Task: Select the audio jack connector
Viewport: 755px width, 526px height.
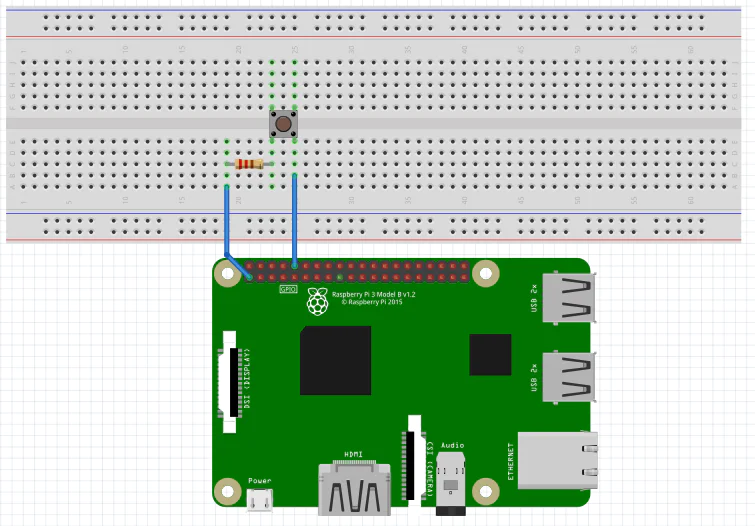Action: pyautogui.click(x=451, y=484)
